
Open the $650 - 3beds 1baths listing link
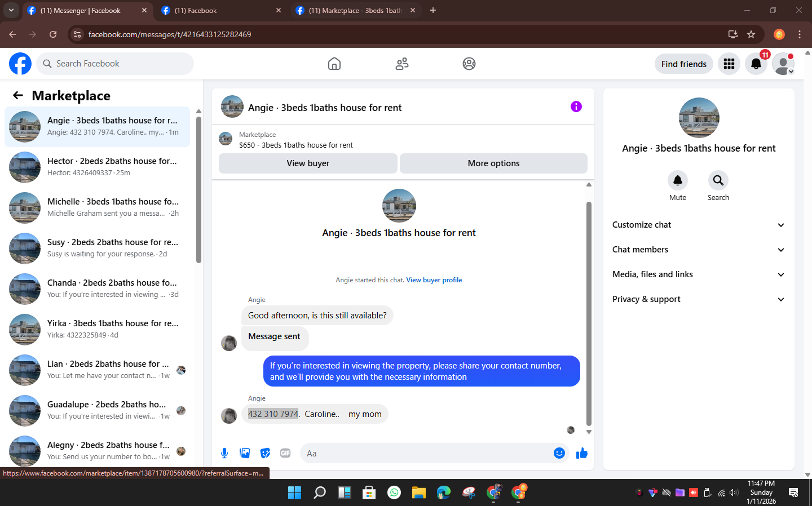point(296,145)
